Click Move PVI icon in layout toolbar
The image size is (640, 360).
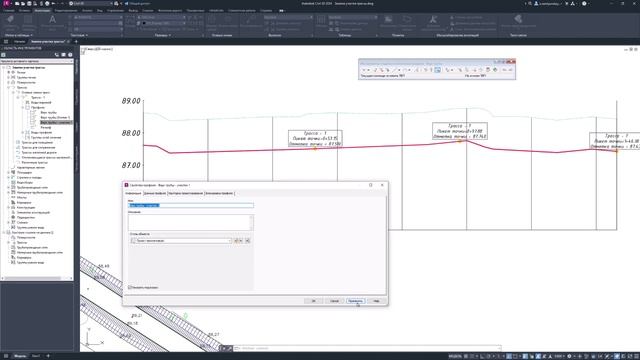click(388, 70)
